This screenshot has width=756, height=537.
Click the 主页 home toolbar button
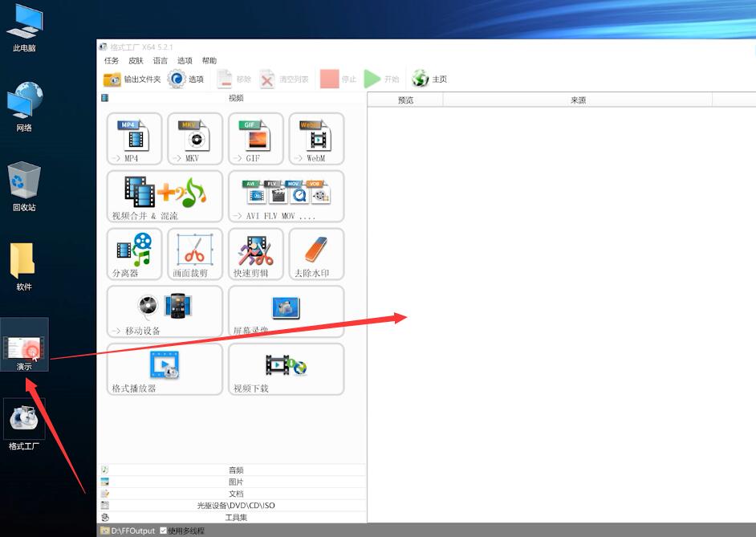click(429, 79)
